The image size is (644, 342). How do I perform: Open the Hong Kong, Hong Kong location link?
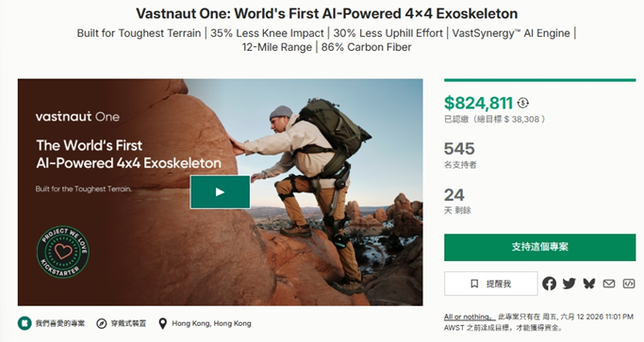[211, 323]
